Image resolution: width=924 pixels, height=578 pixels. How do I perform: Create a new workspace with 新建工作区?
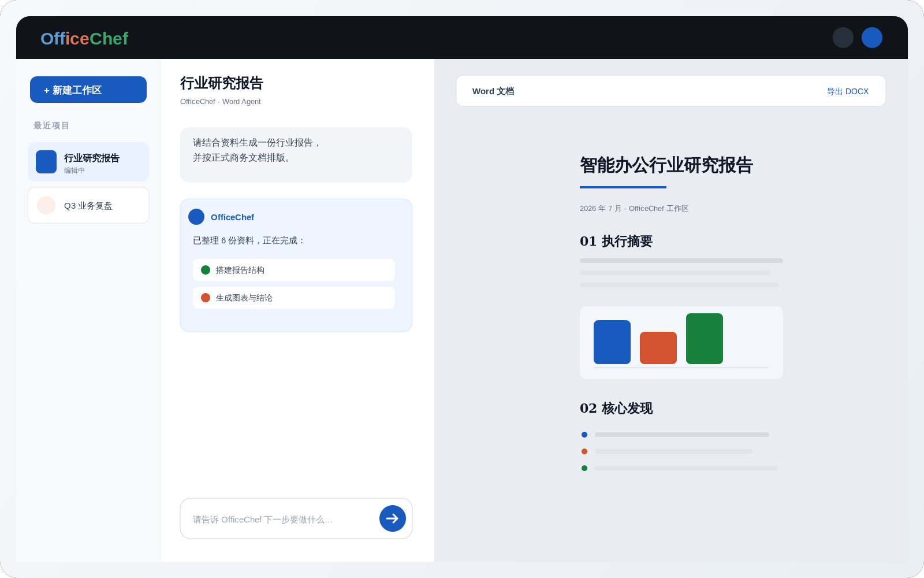tap(88, 90)
